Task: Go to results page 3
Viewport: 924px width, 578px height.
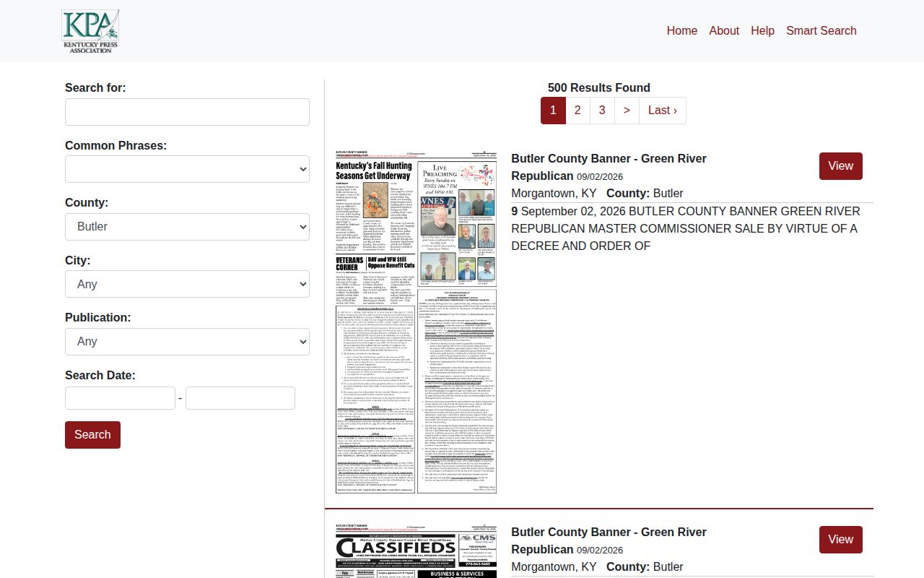Action: click(602, 111)
